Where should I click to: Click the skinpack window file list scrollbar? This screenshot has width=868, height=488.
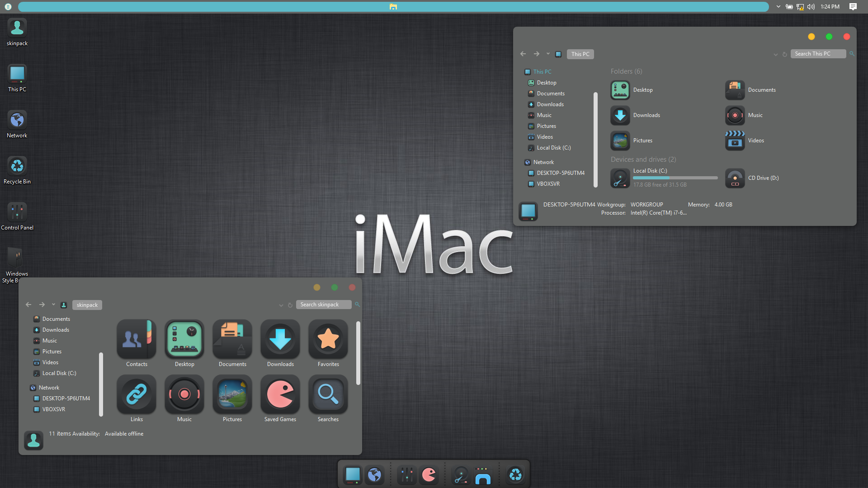pyautogui.click(x=358, y=353)
